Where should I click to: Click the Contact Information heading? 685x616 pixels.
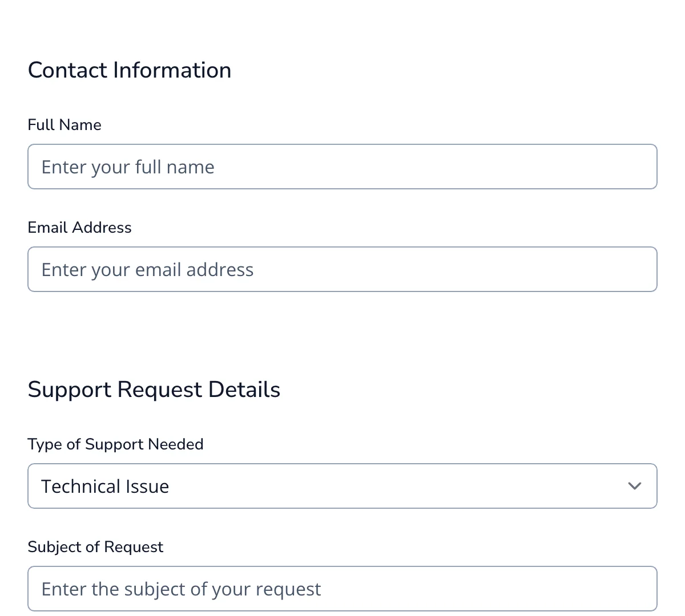[129, 70]
